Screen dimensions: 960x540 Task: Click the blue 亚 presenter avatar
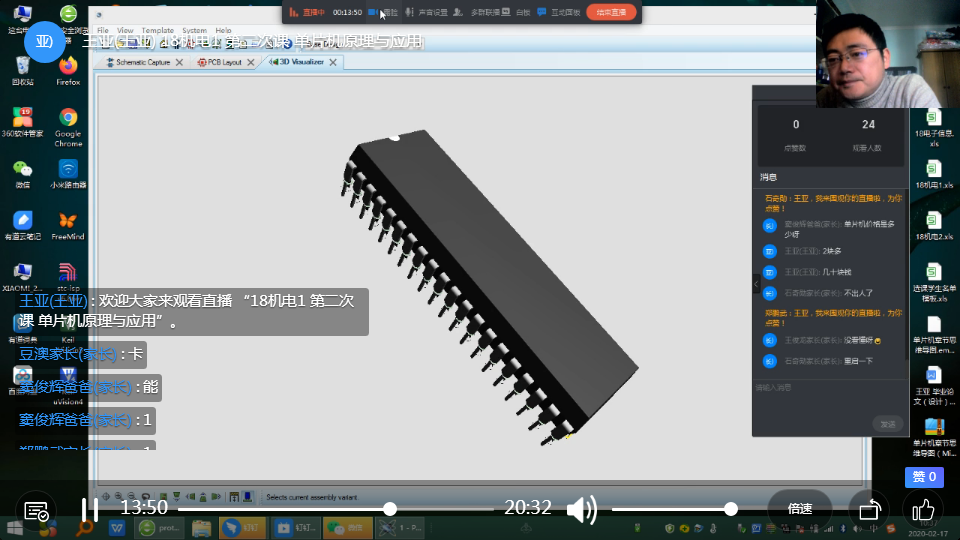click(x=44, y=42)
